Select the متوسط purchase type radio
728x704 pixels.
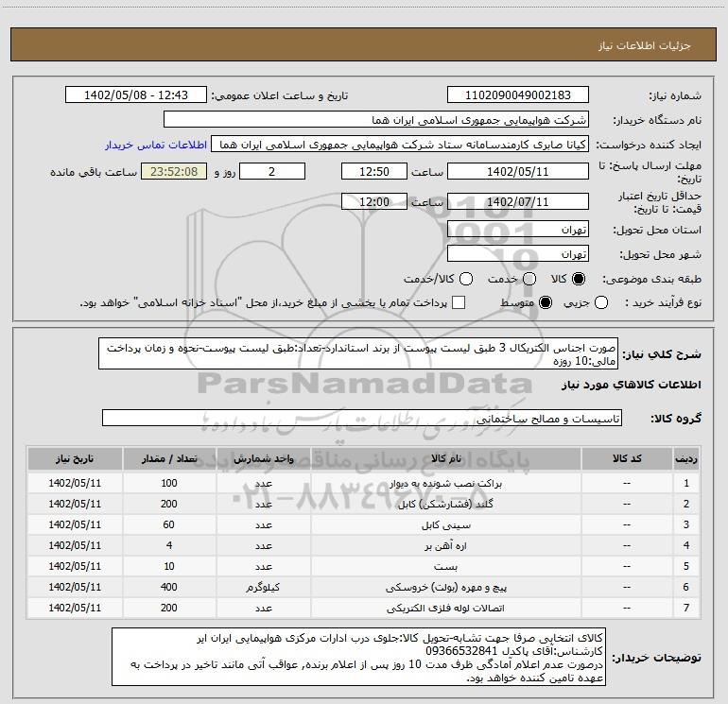click(x=546, y=302)
